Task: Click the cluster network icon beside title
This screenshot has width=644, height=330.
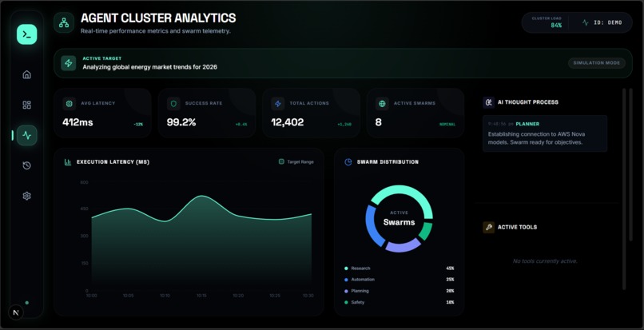Action: coord(64,22)
